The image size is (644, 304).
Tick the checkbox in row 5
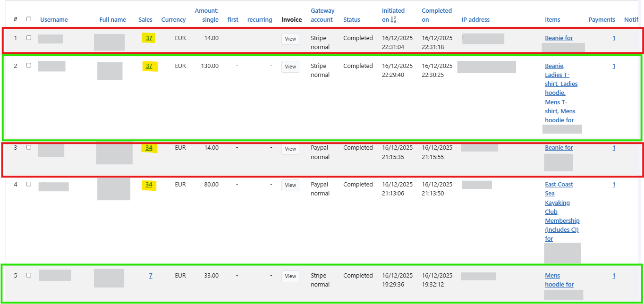[29, 275]
